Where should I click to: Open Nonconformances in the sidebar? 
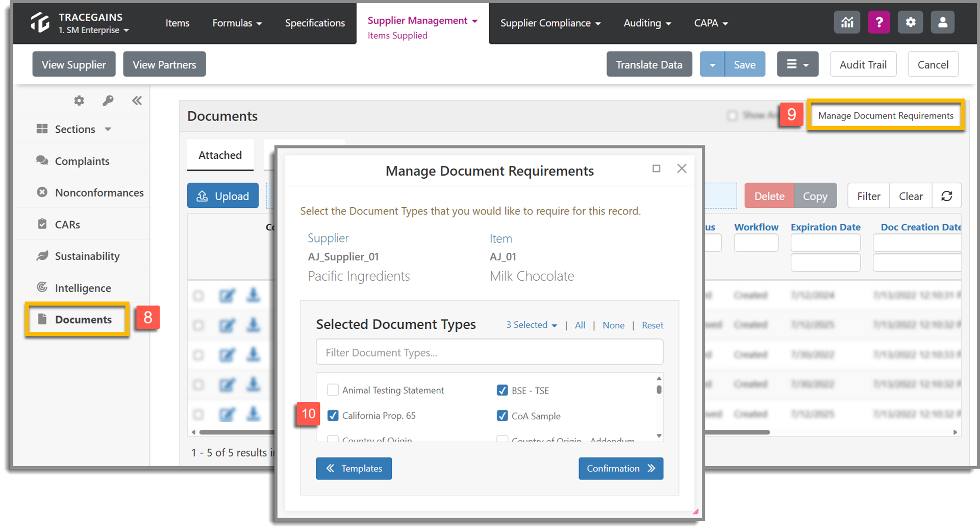click(x=90, y=192)
